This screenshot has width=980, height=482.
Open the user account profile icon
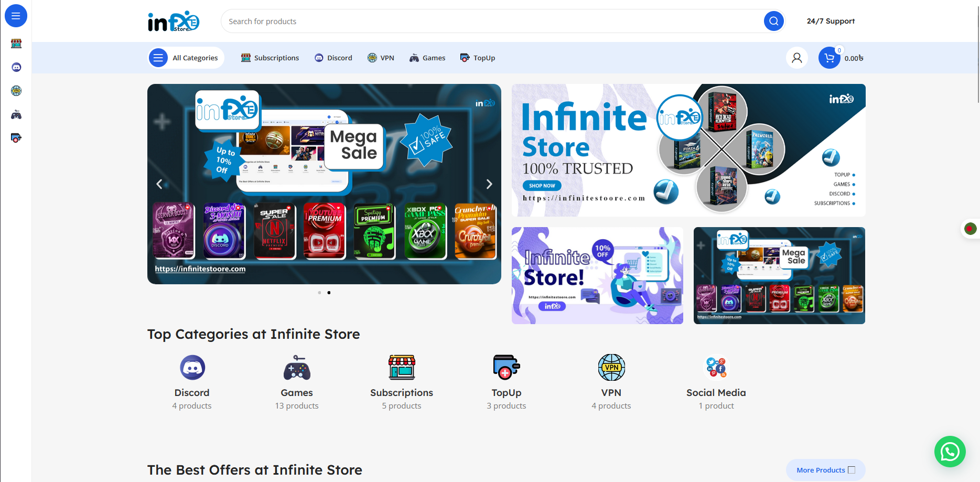(x=796, y=58)
